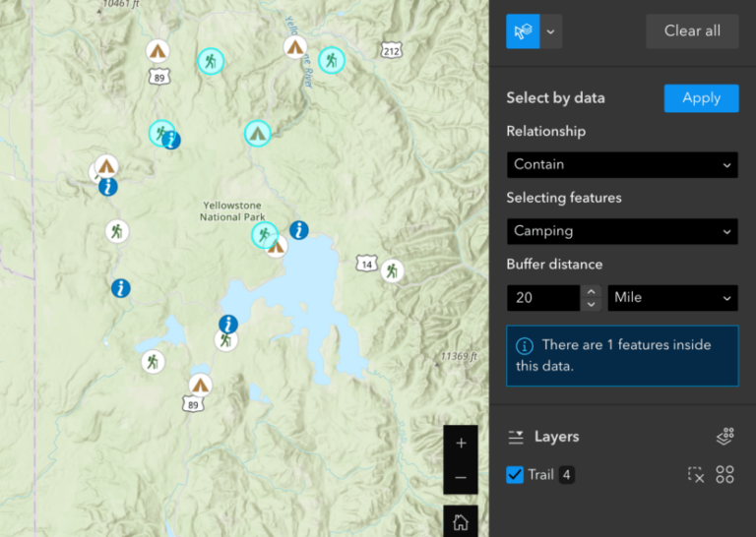Image resolution: width=756 pixels, height=537 pixels.
Task: Click the Buffer distance input field
Action: tap(543, 297)
